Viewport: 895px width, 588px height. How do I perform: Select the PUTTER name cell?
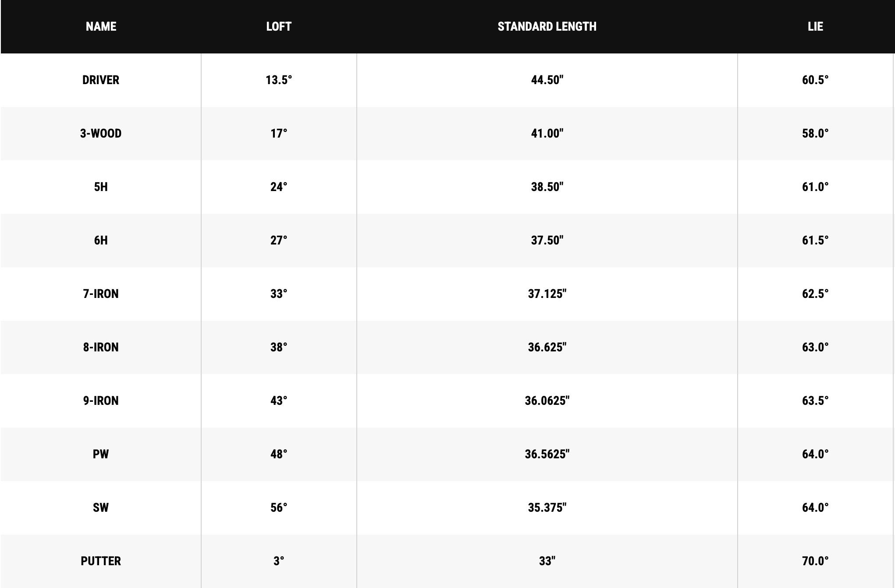(x=101, y=561)
